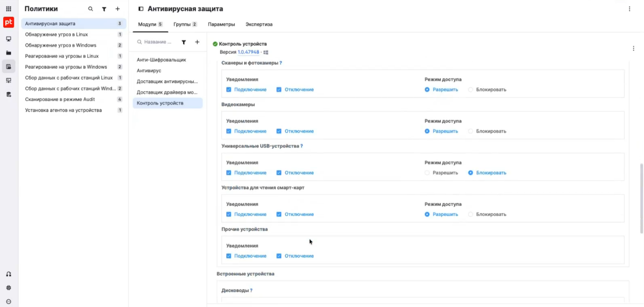Open the apps grid launcher icon
644x307 pixels.
coord(8,9)
